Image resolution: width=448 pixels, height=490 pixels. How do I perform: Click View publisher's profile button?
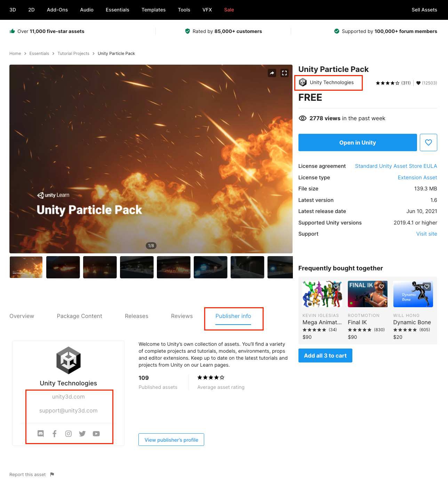[x=171, y=440]
